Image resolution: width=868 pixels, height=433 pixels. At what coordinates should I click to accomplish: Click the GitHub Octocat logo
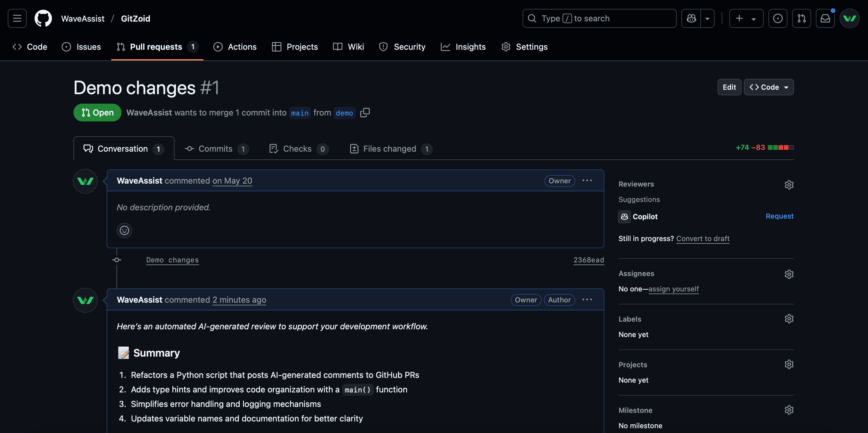[43, 18]
